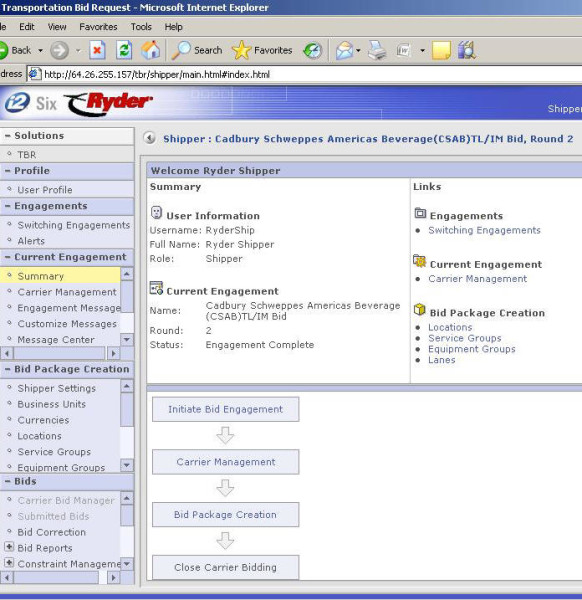Click the User Information face icon
Screen dimensions: 582x600
[x=156, y=213]
